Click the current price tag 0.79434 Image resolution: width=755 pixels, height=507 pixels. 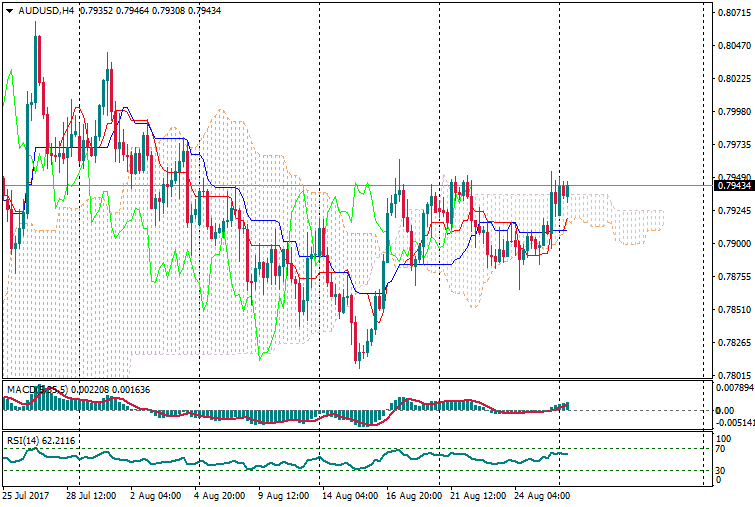tap(735, 185)
